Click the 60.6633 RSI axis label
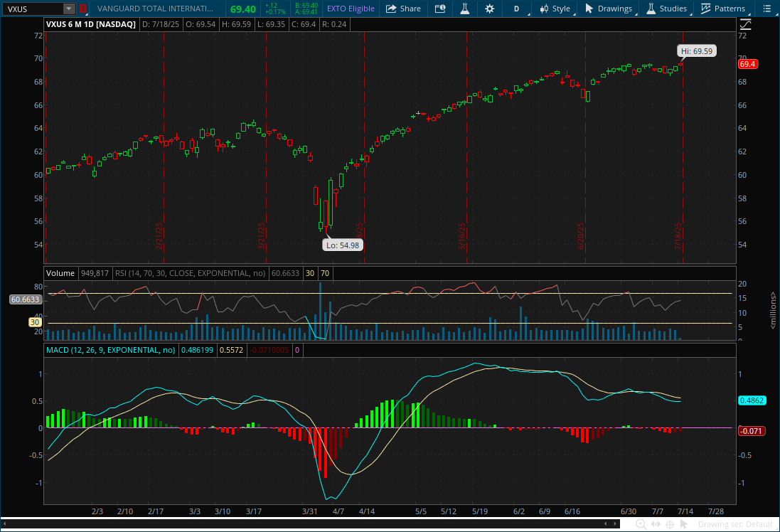The width and height of the screenshot is (780, 532). (x=25, y=299)
